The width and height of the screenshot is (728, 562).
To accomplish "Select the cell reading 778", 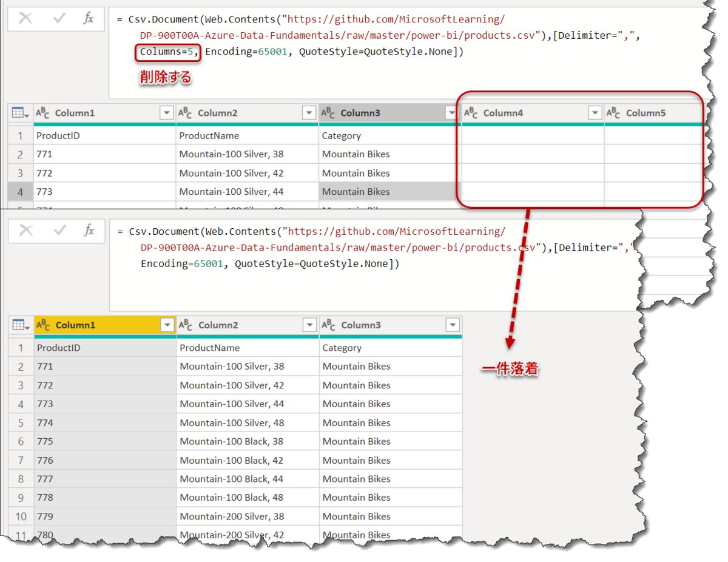I will coord(106,498).
